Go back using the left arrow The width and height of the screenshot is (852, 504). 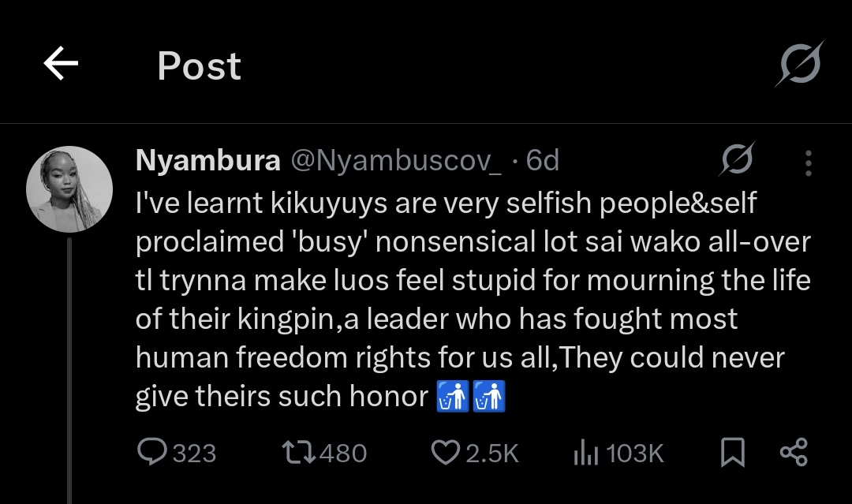[x=61, y=64]
